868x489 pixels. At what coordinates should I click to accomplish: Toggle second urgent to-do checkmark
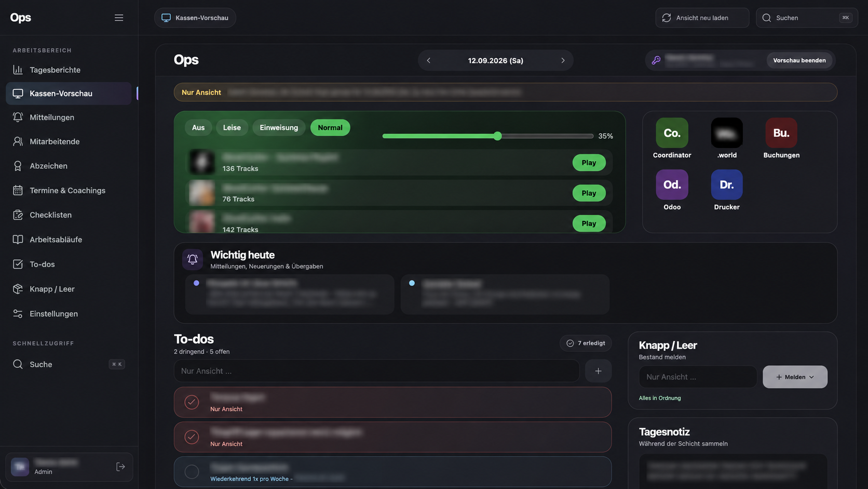[x=192, y=437]
